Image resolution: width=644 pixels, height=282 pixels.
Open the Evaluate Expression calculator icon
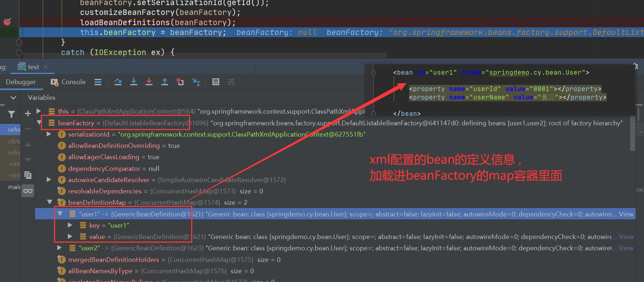pos(216,82)
